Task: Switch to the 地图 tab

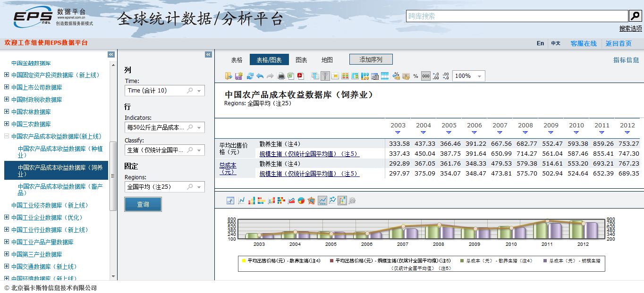Action: click(327, 60)
